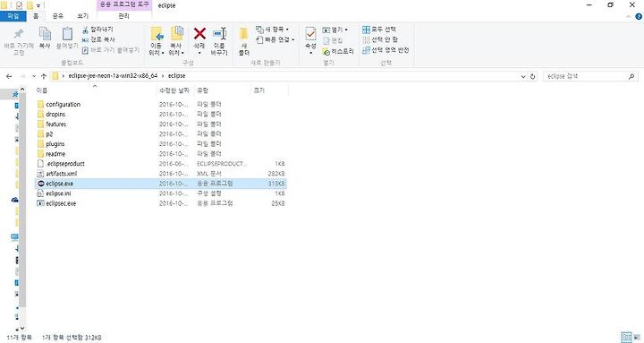Click the navigation pane scroll up arrow

(x=22, y=89)
